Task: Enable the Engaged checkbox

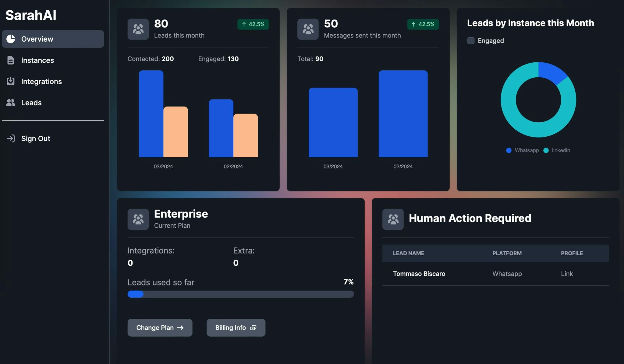Action: (471, 41)
